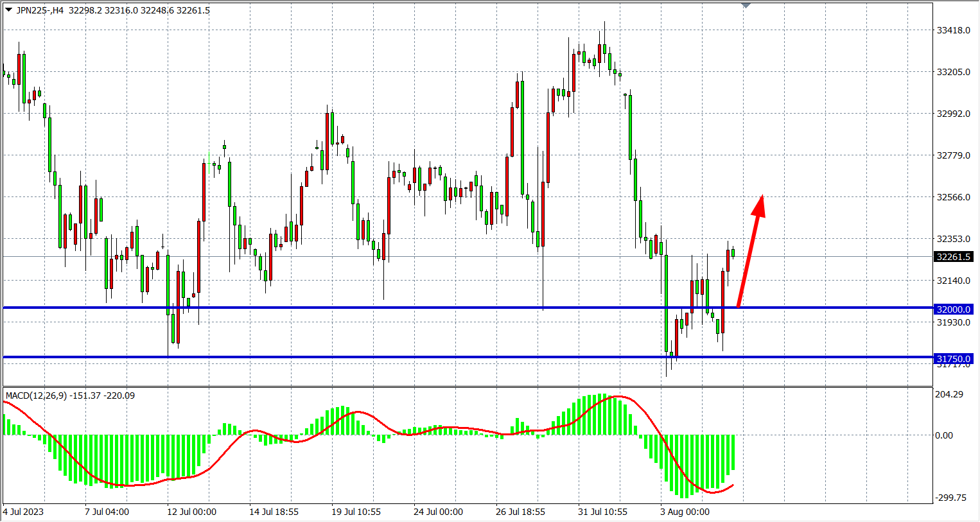Click the JPN225-,H4 chart title text
The height and width of the screenshot is (522, 980).
click(x=40, y=10)
